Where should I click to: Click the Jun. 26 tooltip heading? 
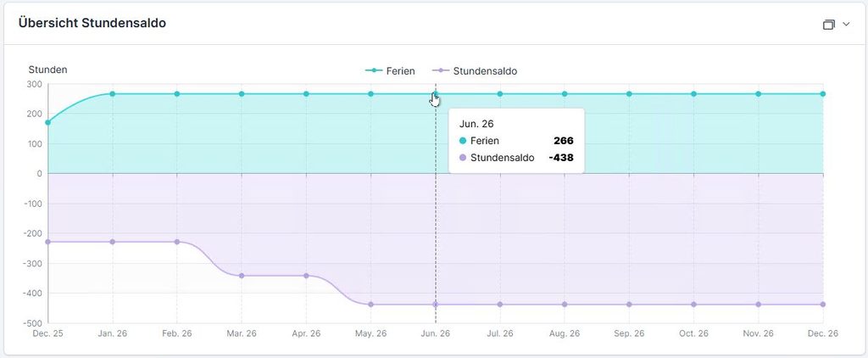pos(475,124)
